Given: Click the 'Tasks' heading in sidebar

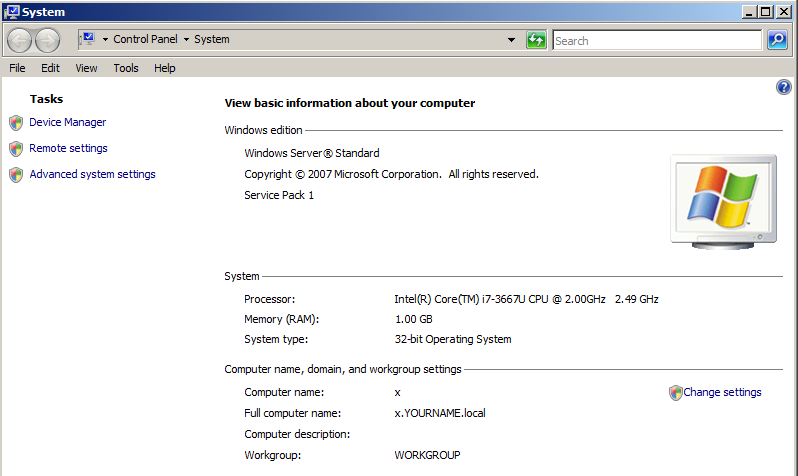Looking at the screenshot, I should click(46, 99).
